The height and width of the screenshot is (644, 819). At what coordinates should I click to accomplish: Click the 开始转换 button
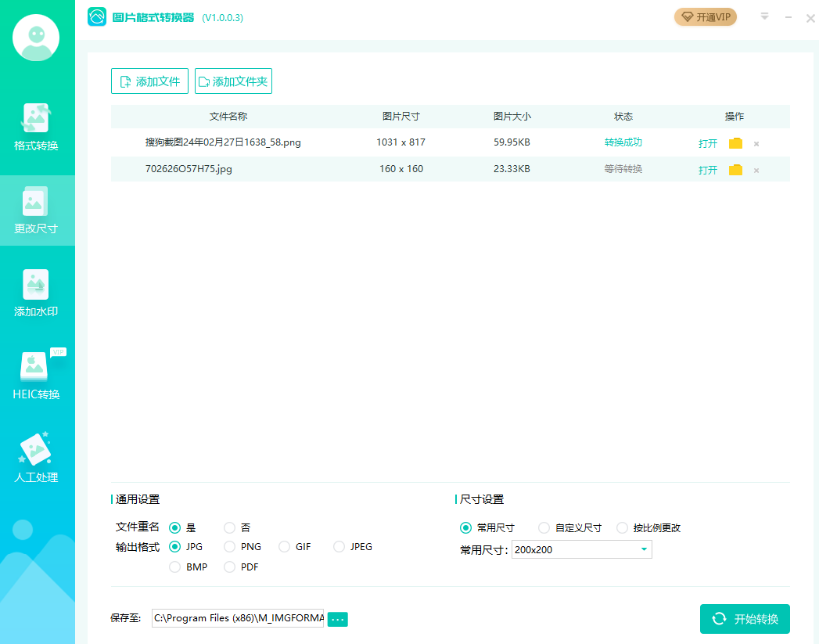tap(745, 619)
